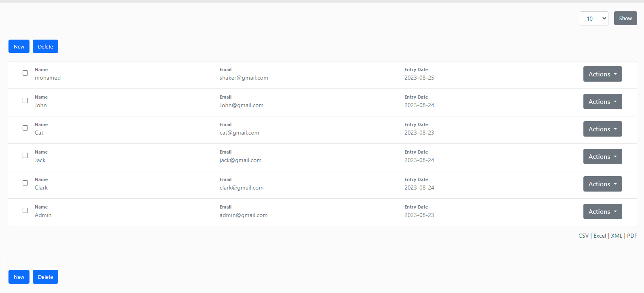Show Actions options for Clark
The height and width of the screenshot is (293, 644).
coord(602,184)
